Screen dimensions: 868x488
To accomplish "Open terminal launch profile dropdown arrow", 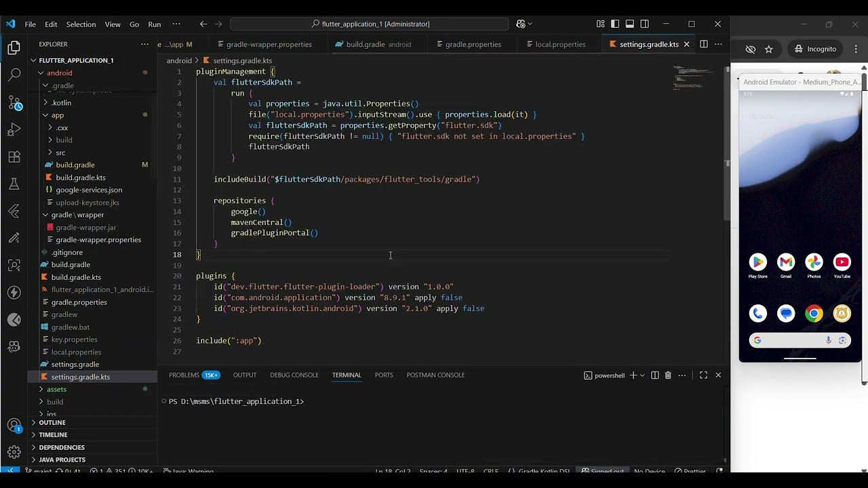I will tap(642, 375).
